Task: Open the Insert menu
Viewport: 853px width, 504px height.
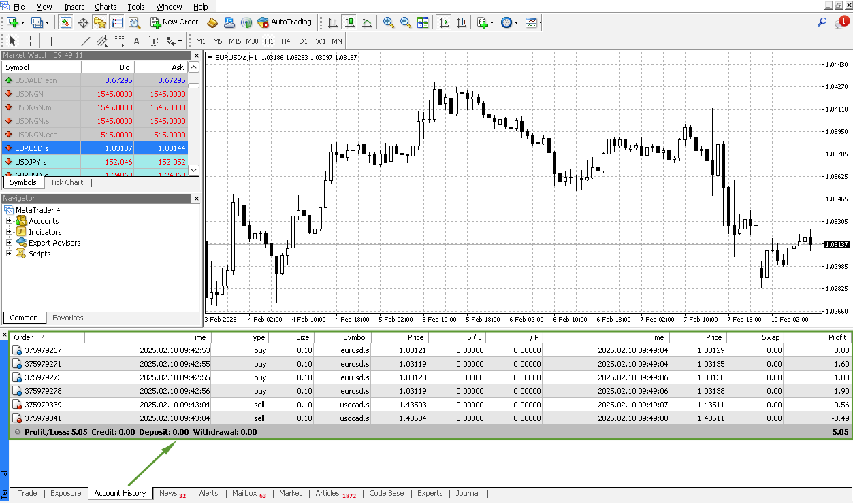Action: tap(74, 7)
